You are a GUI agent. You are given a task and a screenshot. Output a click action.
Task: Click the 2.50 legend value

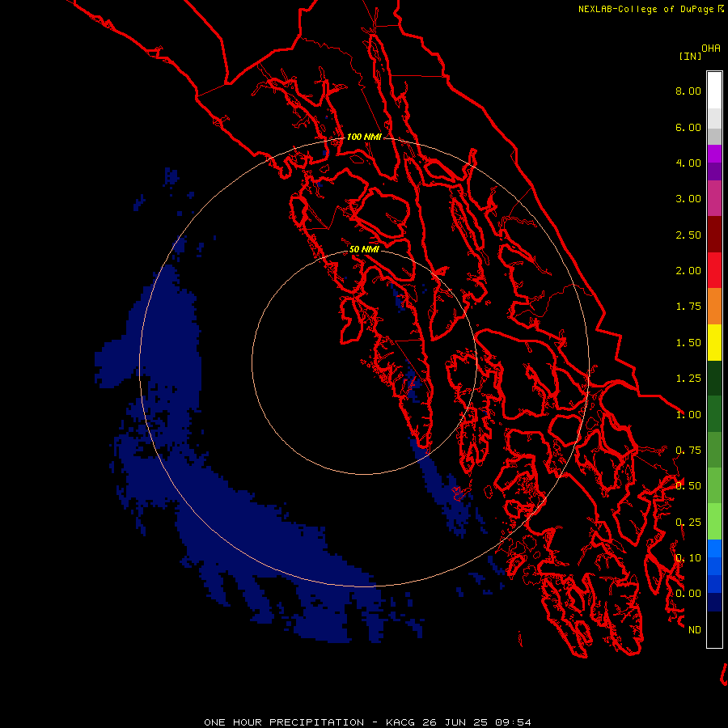pyautogui.click(x=688, y=235)
